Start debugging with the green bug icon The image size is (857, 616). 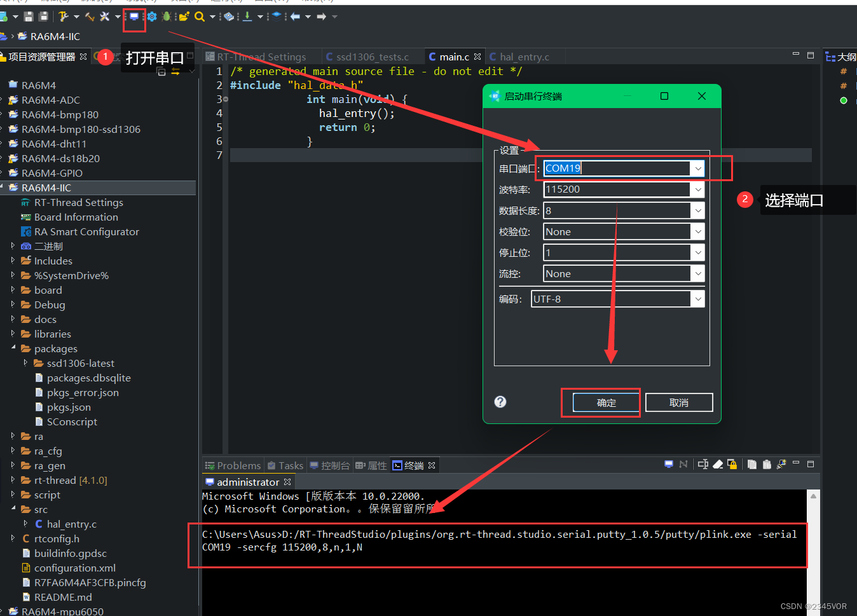pyautogui.click(x=167, y=17)
